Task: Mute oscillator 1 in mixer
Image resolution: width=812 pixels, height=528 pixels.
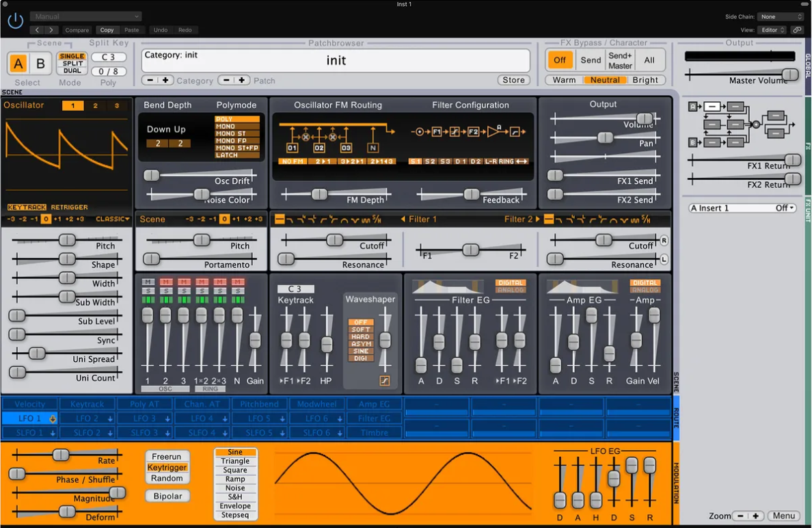Action: [148, 282]
